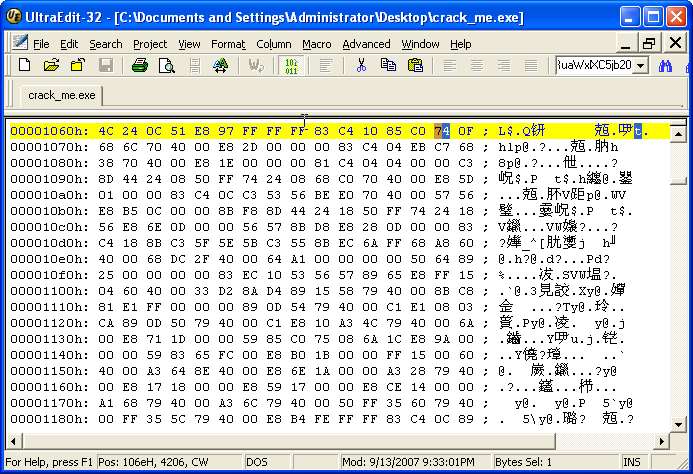Click the Cut scissors icon
Screen dimensions: 693x474
click(361, 65)
